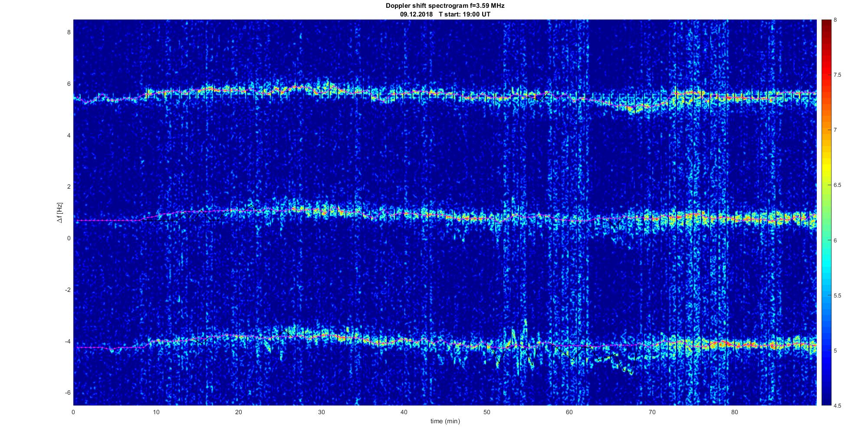Click the dark red top of the colorbar
868x435 pixels.
coord(826,23)
